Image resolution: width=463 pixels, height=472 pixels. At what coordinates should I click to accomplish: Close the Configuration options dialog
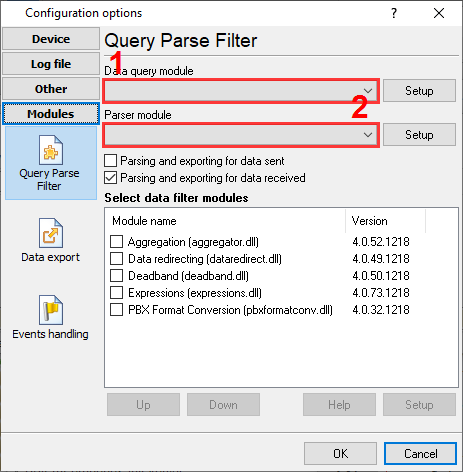point(439,13)
